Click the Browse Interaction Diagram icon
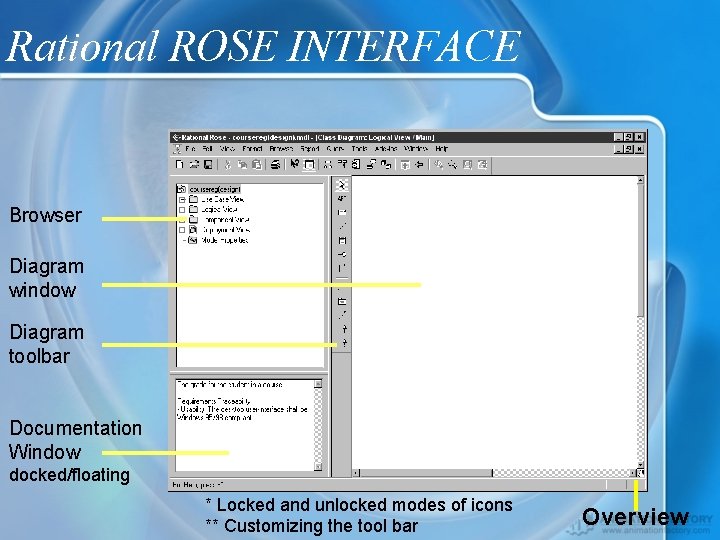Viewport: 720px width, 540px height. (342, 164)
